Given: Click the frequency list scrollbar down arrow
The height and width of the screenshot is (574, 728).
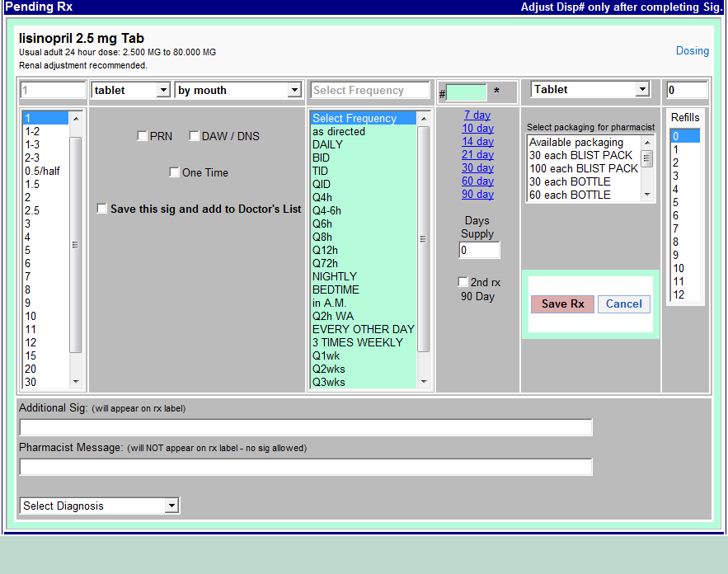Looking at the screenshot, I should click(424, 382).
